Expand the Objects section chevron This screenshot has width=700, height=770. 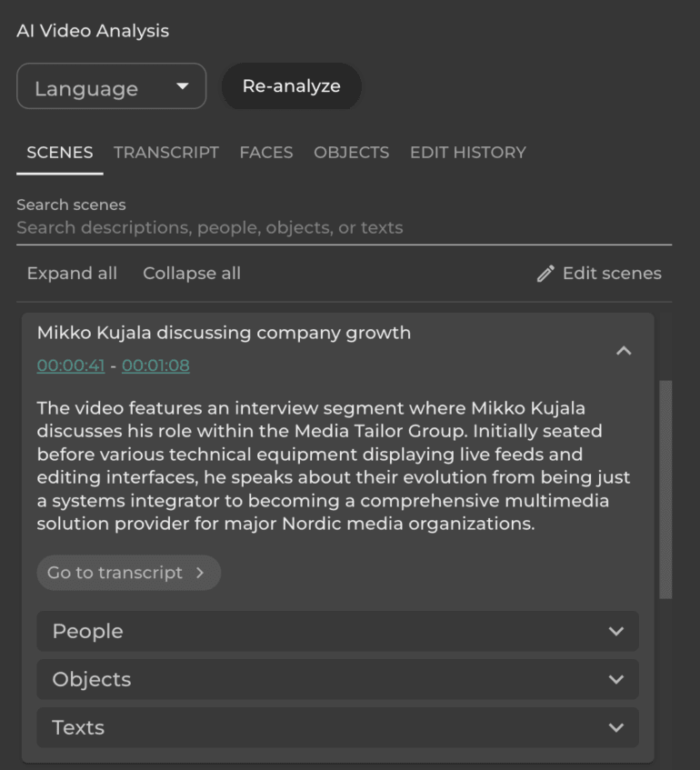click(x=616, y=679)
